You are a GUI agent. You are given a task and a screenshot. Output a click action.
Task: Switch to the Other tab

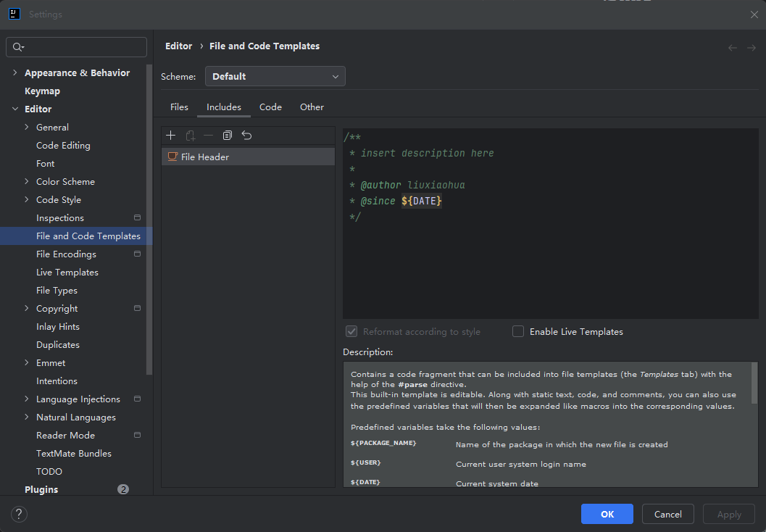coord(312,107)
